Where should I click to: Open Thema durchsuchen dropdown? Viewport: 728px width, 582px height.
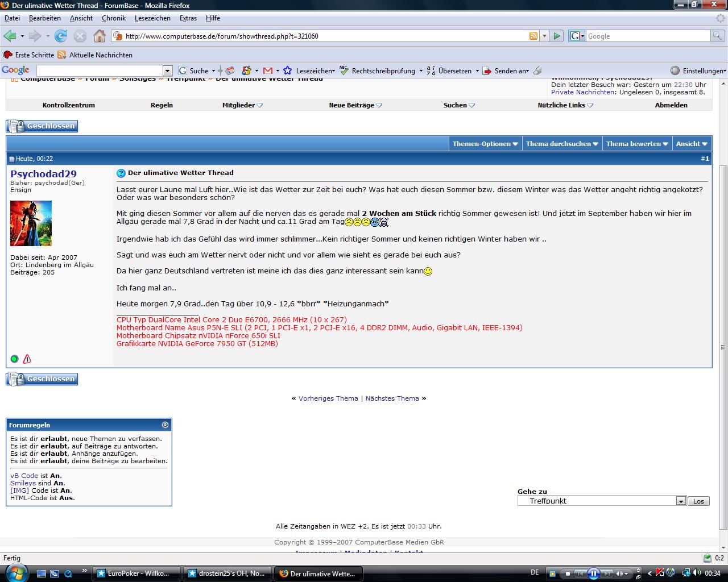point(562,144)
